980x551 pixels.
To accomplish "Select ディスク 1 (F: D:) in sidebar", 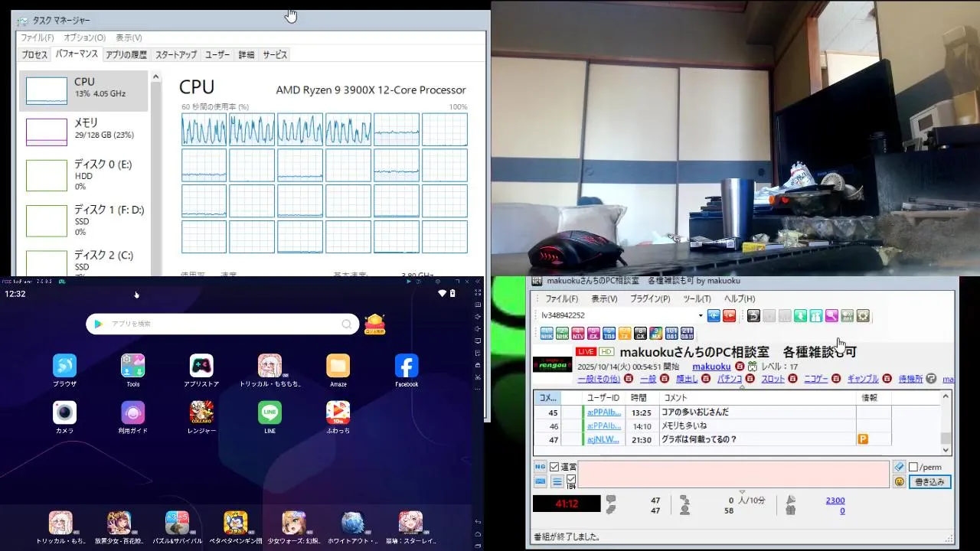I will (83, 221).
